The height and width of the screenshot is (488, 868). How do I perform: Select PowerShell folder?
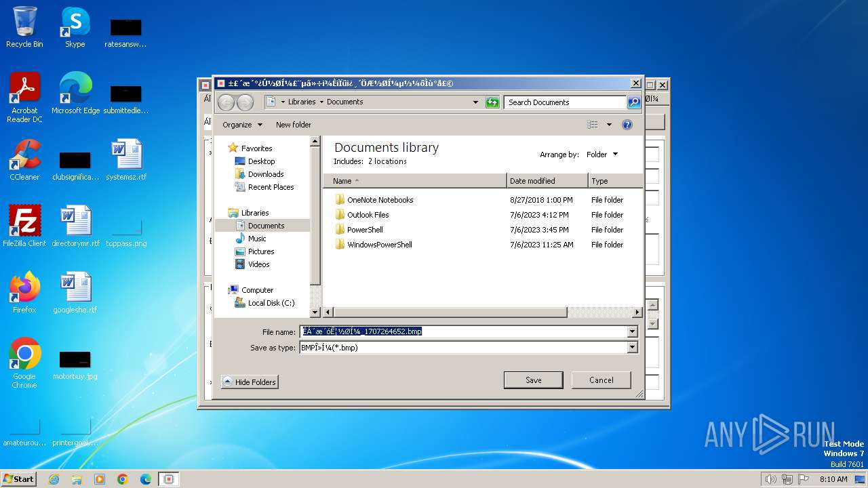[365, 230]
